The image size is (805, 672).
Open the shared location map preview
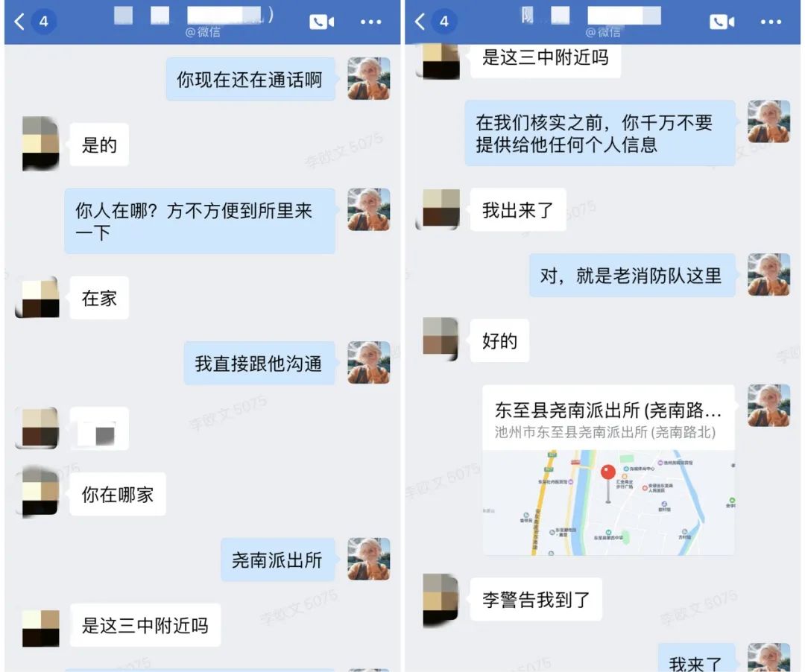pos(608,503)
